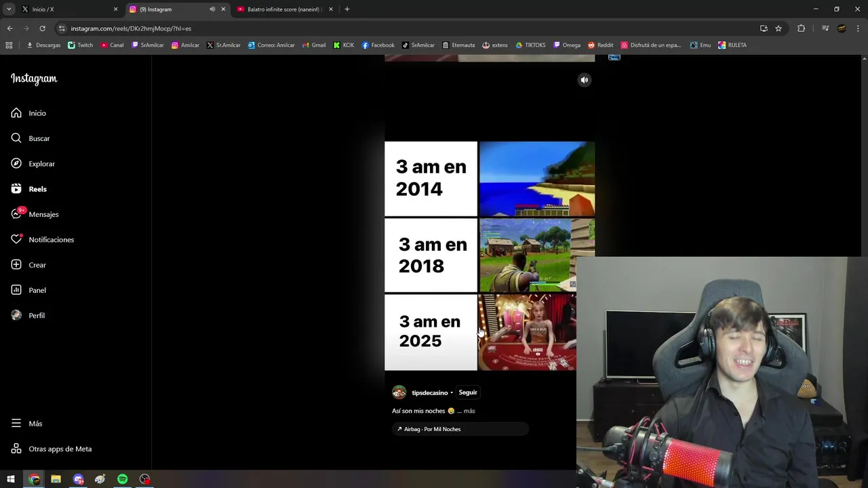
Task: Open OBS Studio from the taskbar
Action: coord(144,479)
